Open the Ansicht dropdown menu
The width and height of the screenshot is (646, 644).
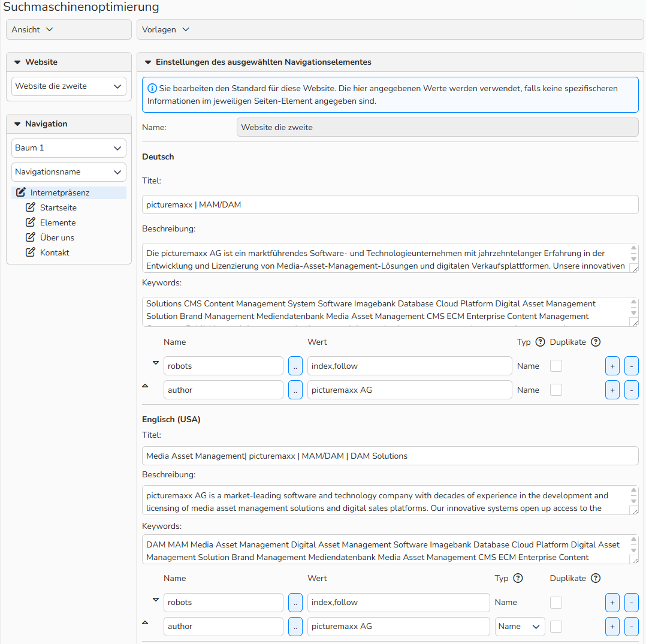pos(32,29)
